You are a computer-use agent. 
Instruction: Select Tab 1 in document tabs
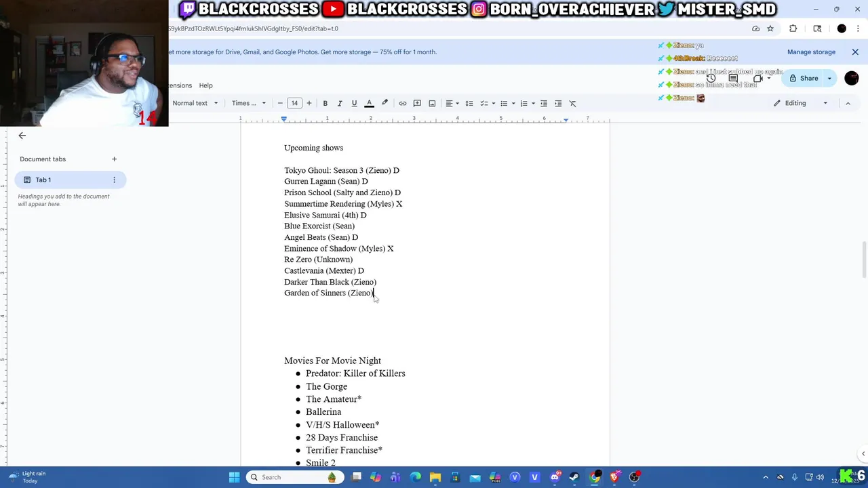(70, 180)
